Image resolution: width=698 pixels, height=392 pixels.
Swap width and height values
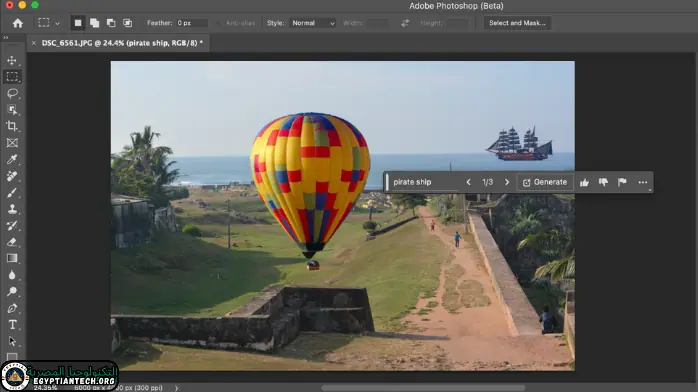point(405,23)
